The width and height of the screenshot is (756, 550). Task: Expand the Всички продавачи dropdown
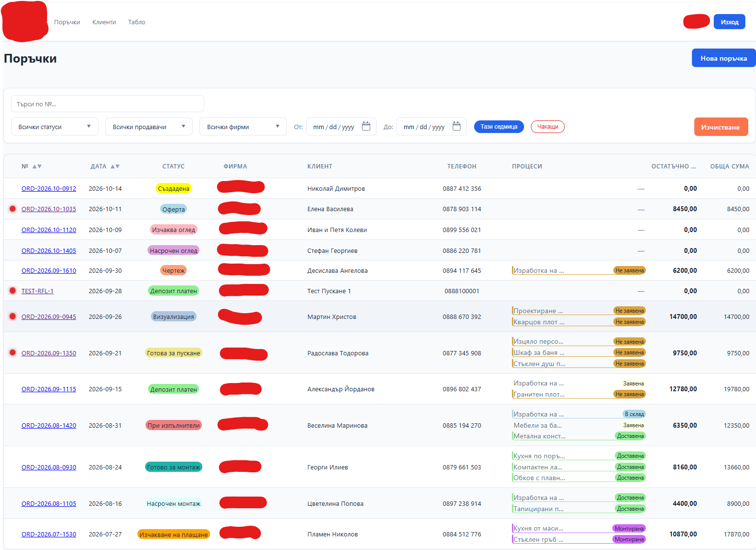[x=149, y=127]
